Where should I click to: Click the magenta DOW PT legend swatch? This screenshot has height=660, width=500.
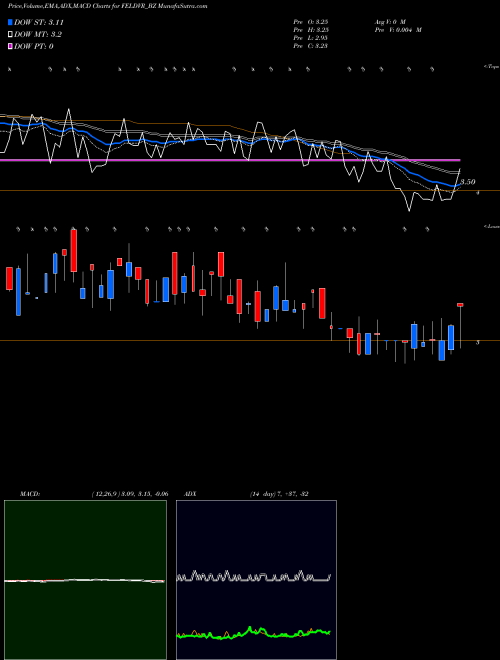tap(11, 46)
